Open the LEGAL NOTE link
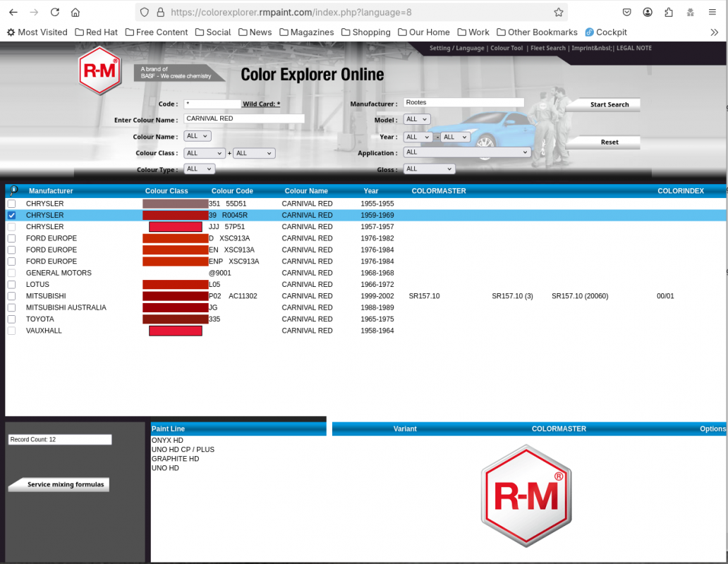The height and width of the screenshot is (564, 728). pyautogui.click(x=633, y=48)
